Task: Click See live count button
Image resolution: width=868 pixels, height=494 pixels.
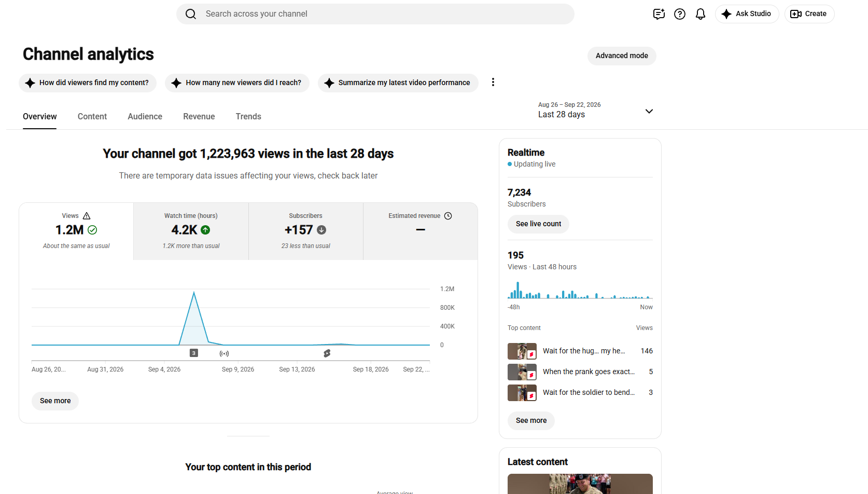Action: [x=538, y=224]
